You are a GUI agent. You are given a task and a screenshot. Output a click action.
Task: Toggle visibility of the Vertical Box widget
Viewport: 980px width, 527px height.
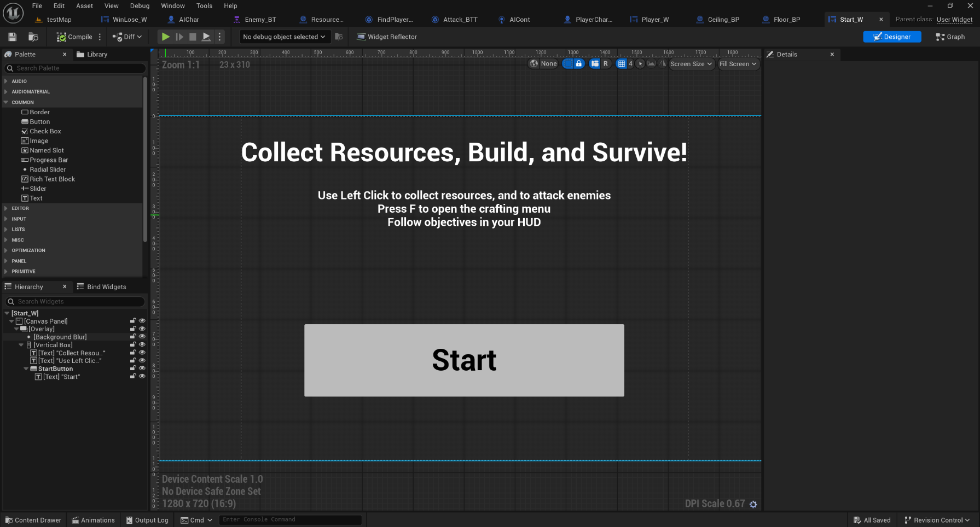coord(142,345)
